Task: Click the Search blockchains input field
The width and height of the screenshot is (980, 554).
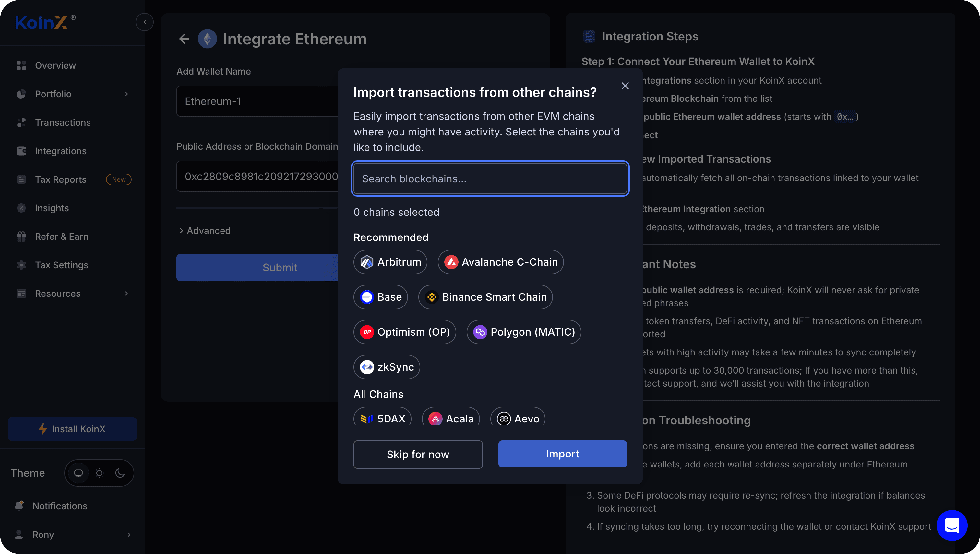Action: 490,179
